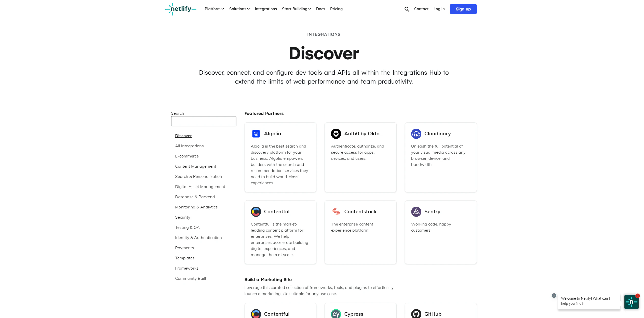
Task: Expand the Start Building dropdown menu
Action: (296, 9)
